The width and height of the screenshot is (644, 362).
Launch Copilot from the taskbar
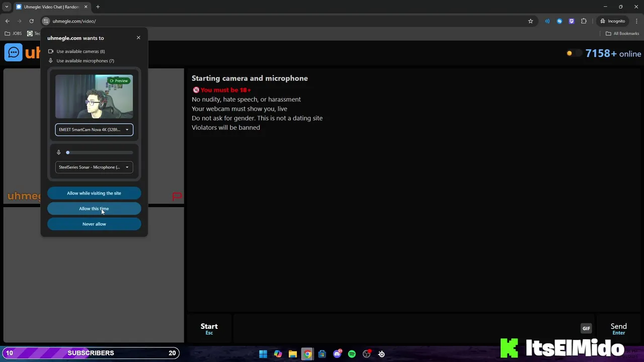click(278, 354)
